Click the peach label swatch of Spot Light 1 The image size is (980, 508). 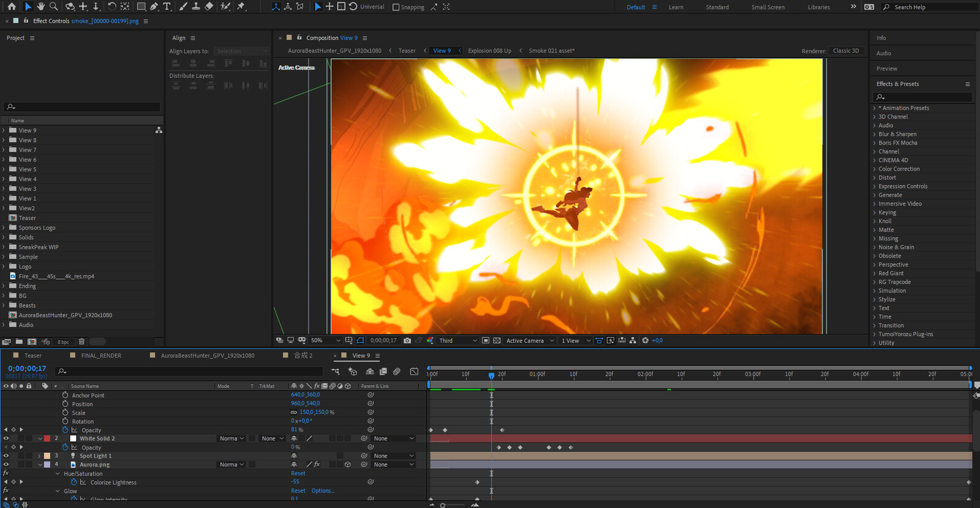[x=47, y=455]
